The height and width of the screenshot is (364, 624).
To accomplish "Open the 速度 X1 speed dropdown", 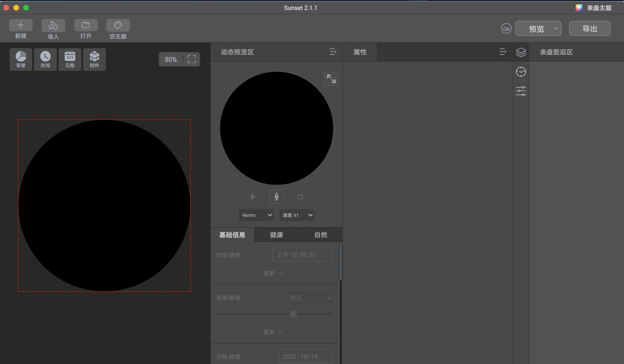I will 297,215.
